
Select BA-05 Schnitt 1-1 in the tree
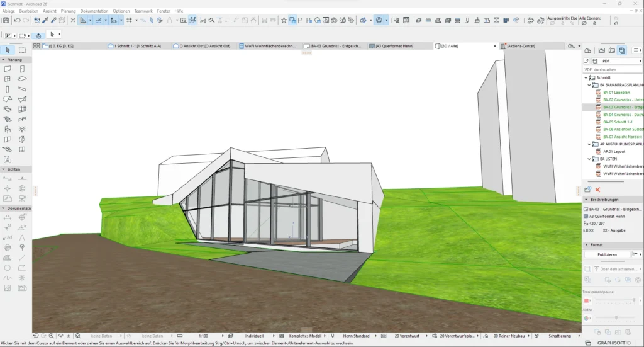click(618, 122)
